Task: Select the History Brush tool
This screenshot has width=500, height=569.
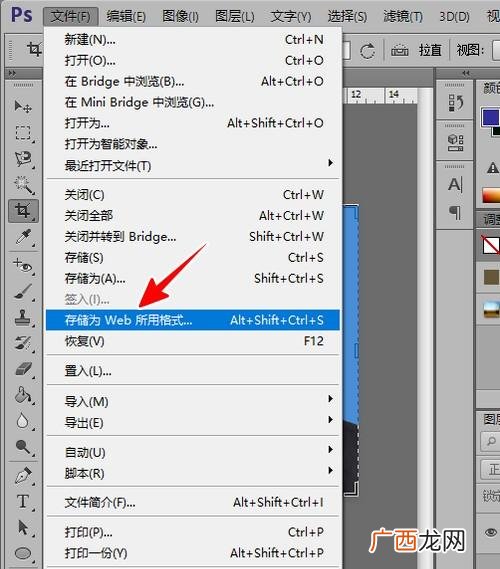Action: click(x=23, y=343)
